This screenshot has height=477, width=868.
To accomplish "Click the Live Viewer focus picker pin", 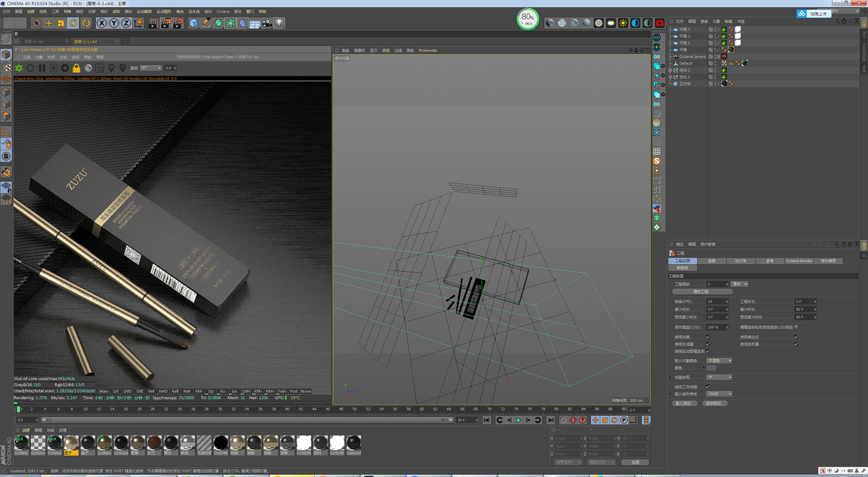I will (x=111, y=68).
